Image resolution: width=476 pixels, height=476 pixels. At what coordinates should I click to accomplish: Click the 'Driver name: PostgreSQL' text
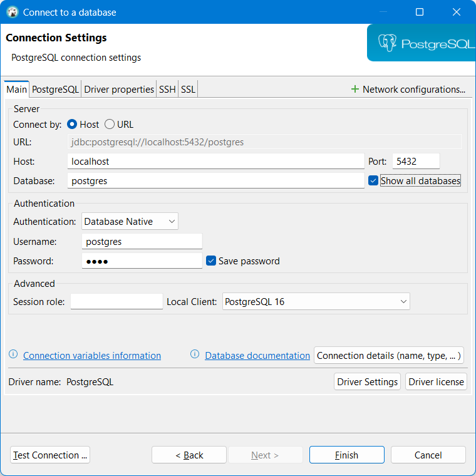pos(61,381)
